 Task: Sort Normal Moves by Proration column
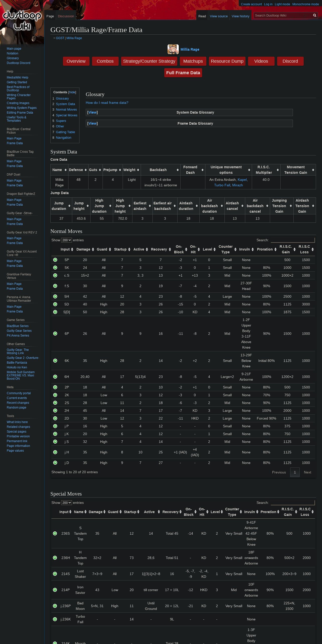(267, 249)
